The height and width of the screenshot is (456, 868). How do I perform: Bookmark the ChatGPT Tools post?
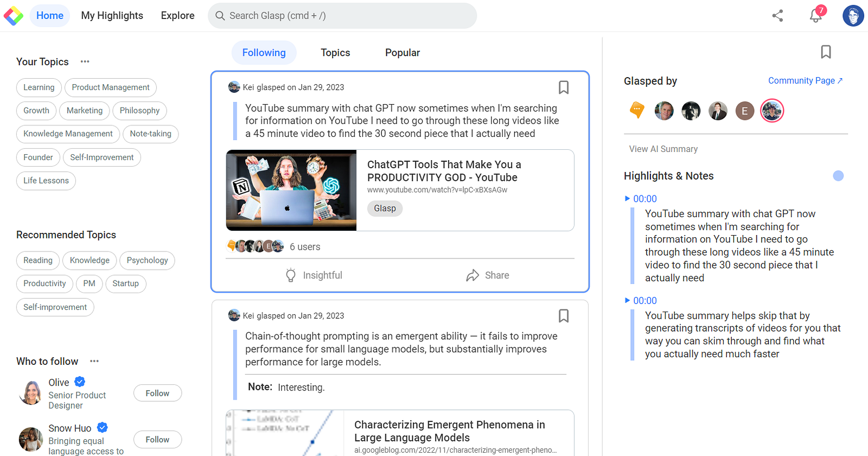(564, 87)
